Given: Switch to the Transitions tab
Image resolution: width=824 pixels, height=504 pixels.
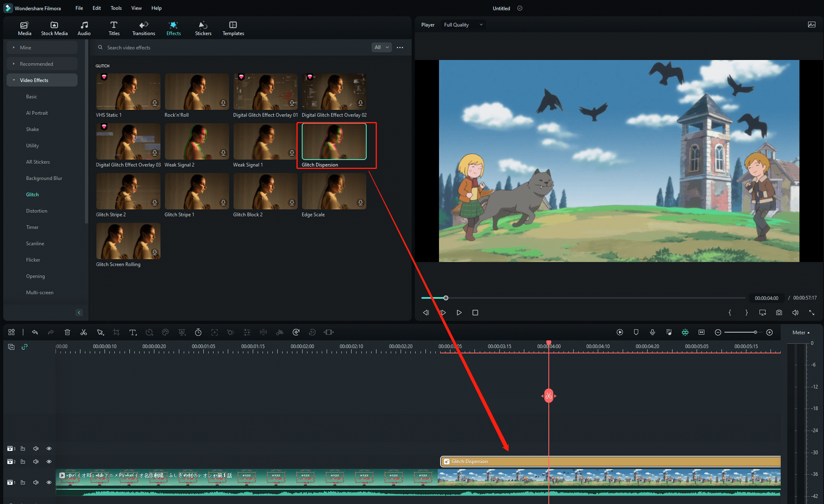Looking at the screenshot, I should [143, 29].
